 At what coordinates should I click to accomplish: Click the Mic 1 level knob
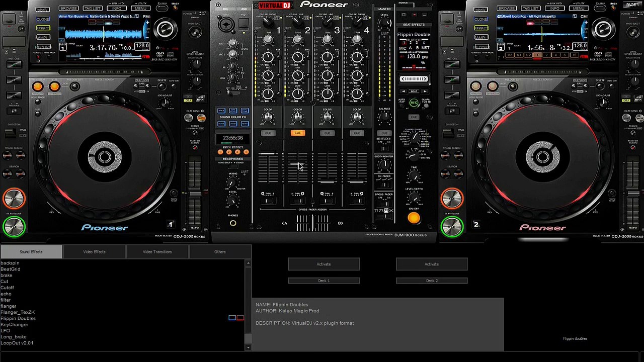232,44
